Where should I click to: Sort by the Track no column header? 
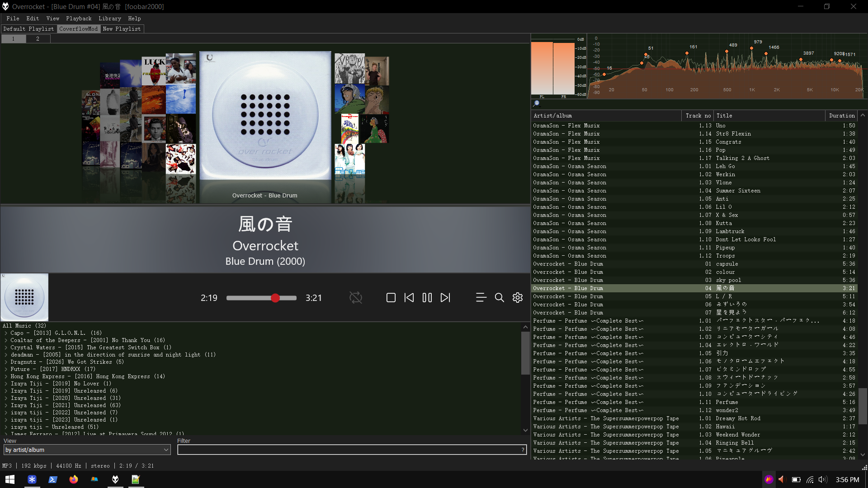point(698,116)
